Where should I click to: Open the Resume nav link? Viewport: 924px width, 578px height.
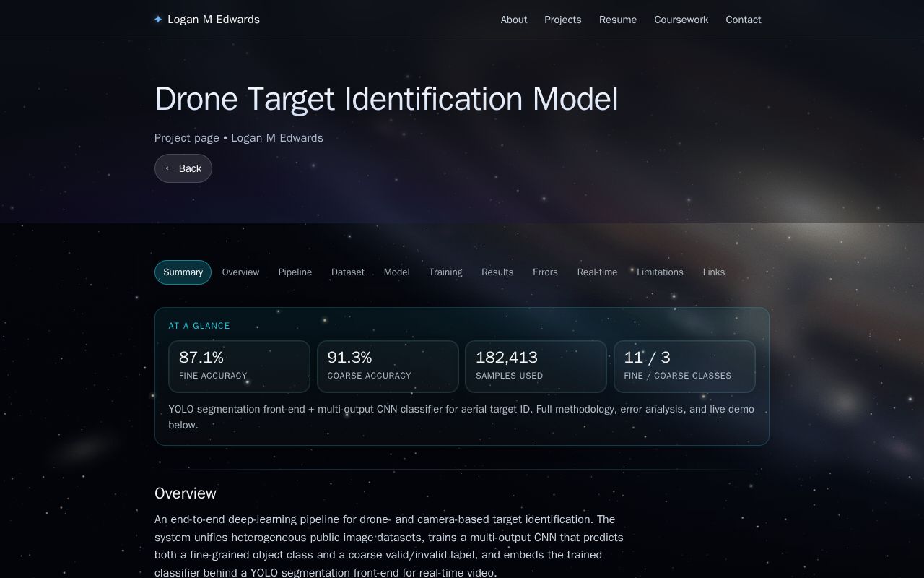pyautogui.click(x=618, y=20)
